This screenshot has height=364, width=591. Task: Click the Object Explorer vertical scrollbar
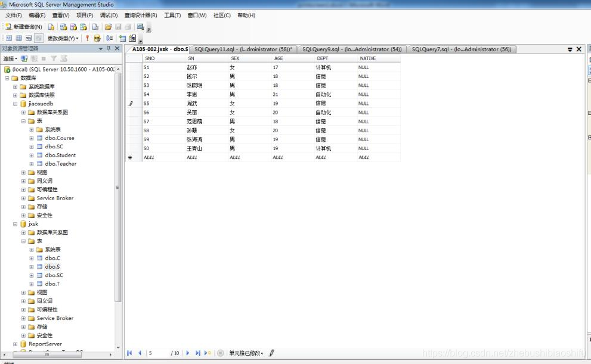118,188
